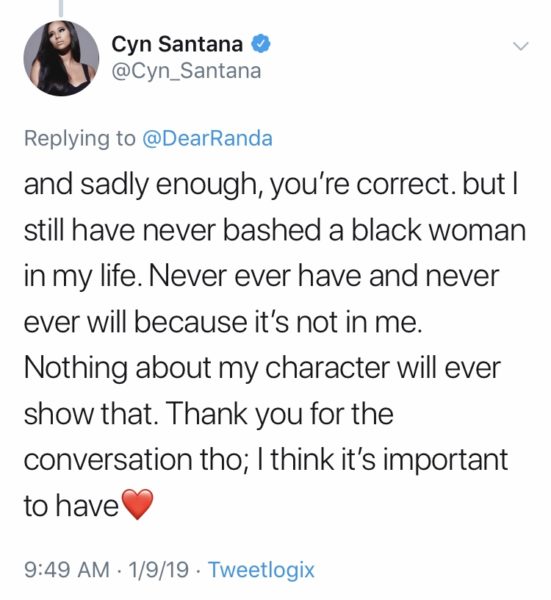Open the tweet options chevron
Image resolution: width=551 pixels, height=600 pixels.
point(521,46)
